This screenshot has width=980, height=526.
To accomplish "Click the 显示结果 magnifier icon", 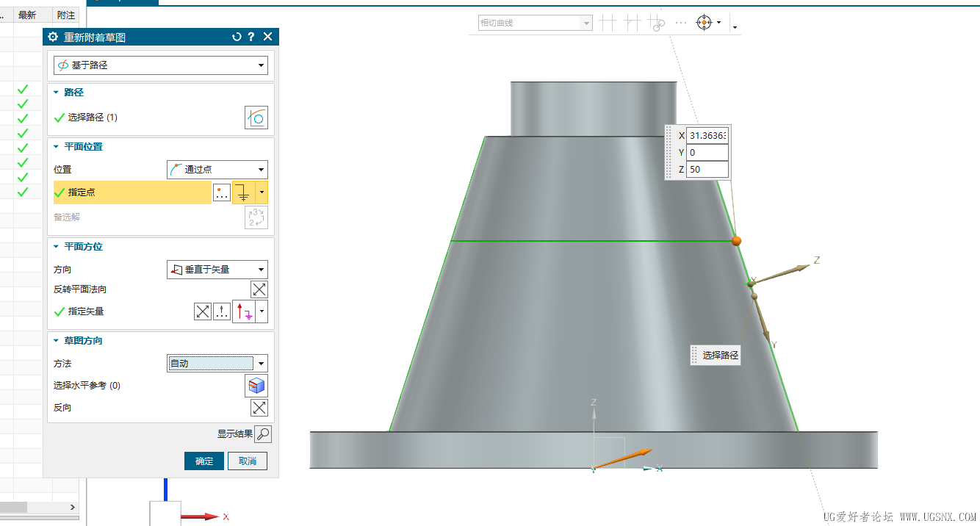I will pyautogui.click(x=262, y=434).
